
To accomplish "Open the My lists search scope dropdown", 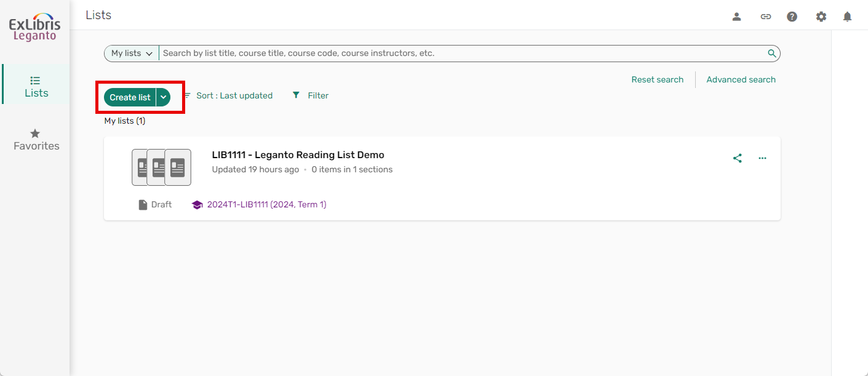I will [130, 53].
